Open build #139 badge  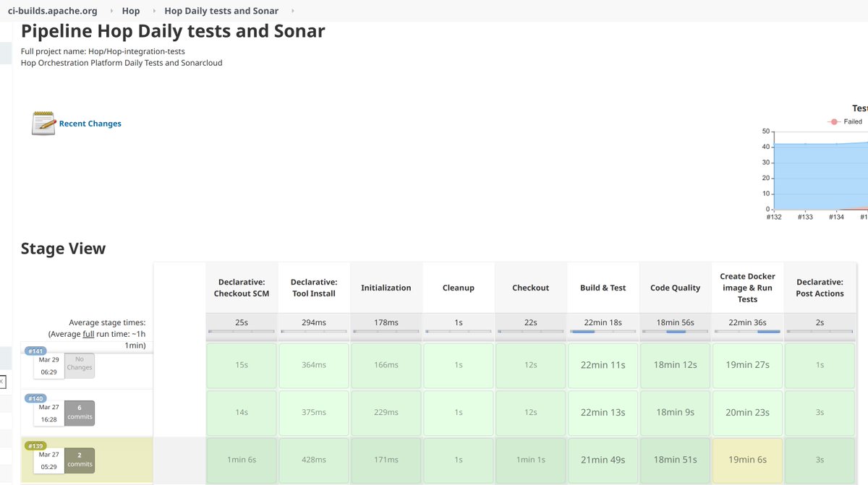[x=36, y=446]
